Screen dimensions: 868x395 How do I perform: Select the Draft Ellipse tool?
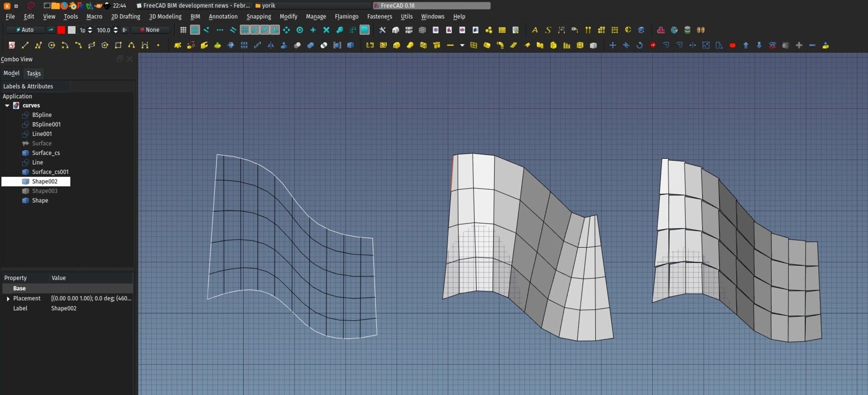(x=91, y=45)
